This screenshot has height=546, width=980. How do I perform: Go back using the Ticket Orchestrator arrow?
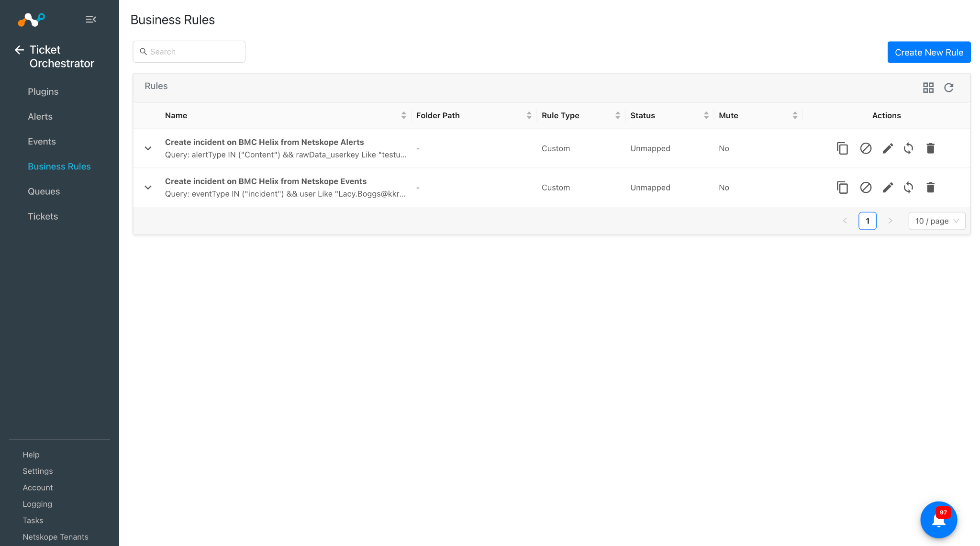click(19, 50)
